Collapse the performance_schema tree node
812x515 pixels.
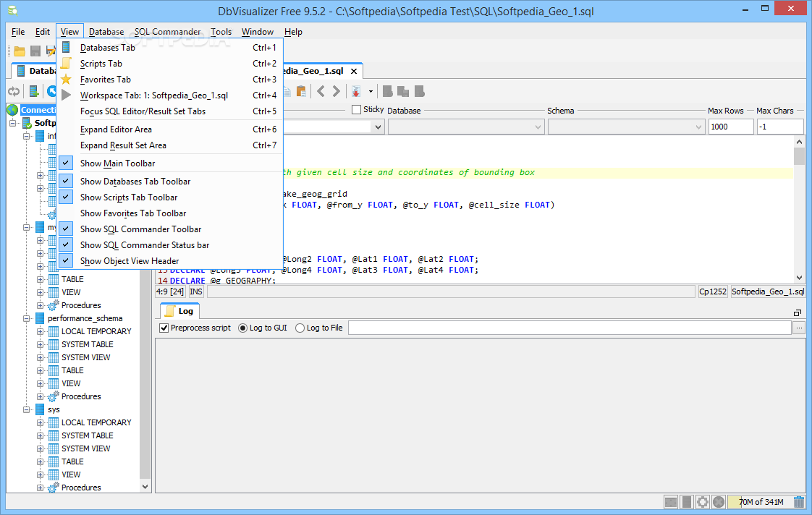[26, 318]
